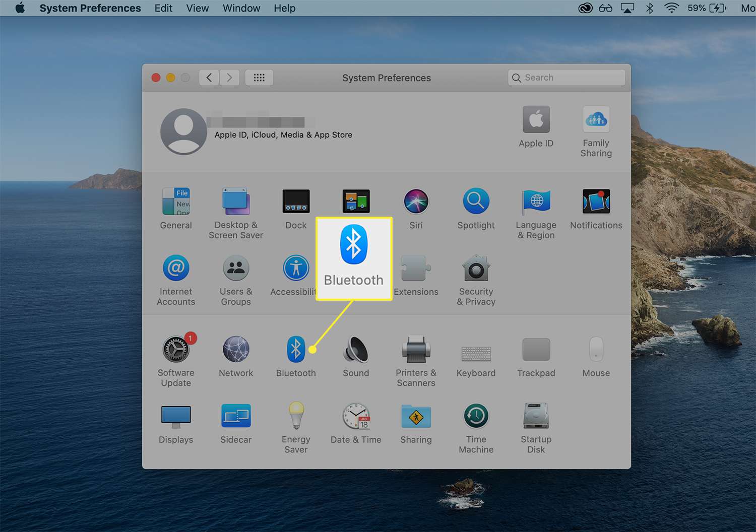Click the battery status indicator in menu bar

[x=707, y=8]
